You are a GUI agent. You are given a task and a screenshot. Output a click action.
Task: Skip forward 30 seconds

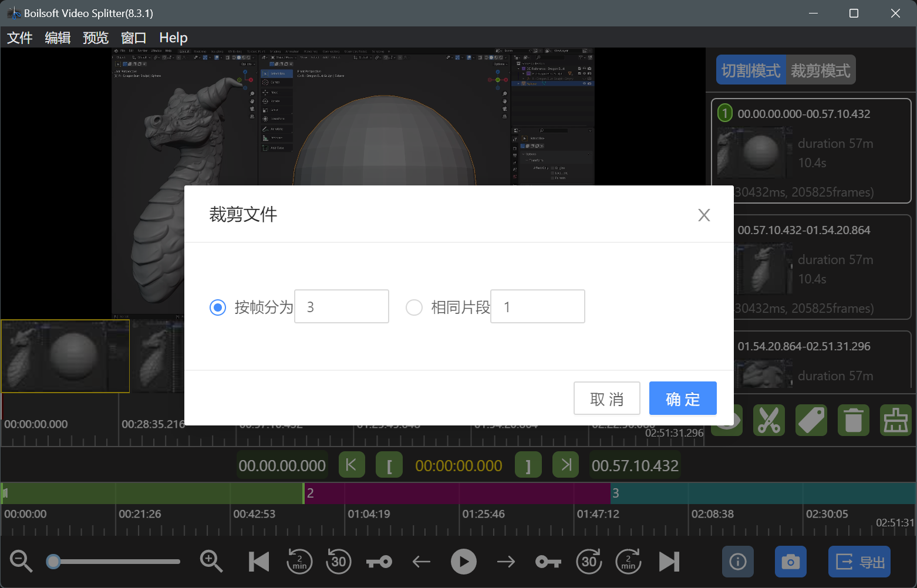coord(589,562)
